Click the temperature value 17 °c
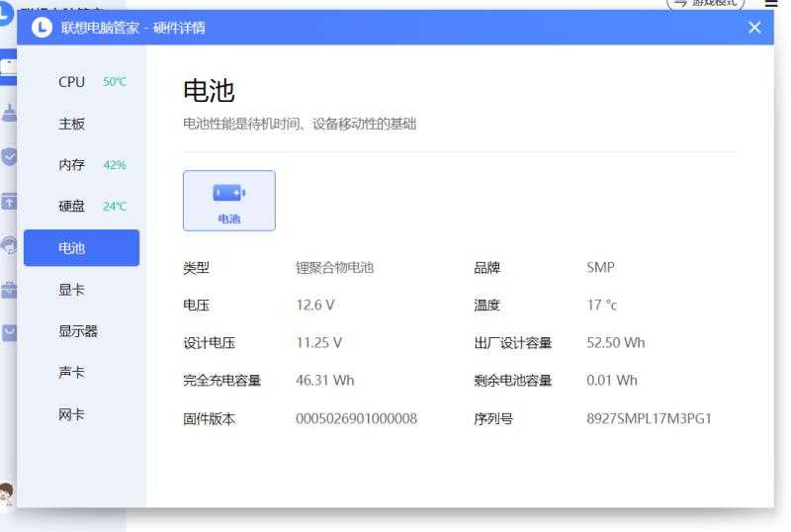 601,305
